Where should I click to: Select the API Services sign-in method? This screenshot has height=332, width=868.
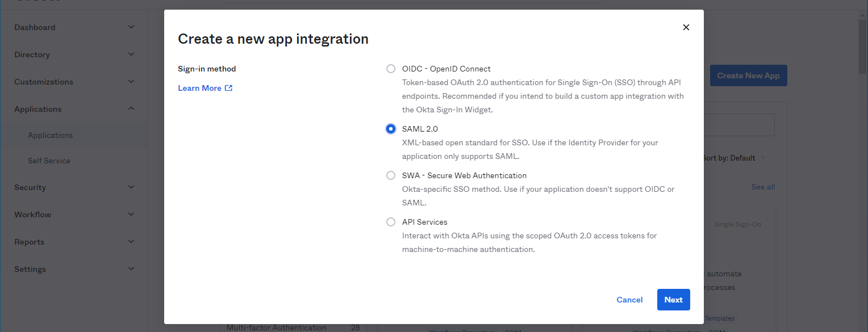[390, 221]
